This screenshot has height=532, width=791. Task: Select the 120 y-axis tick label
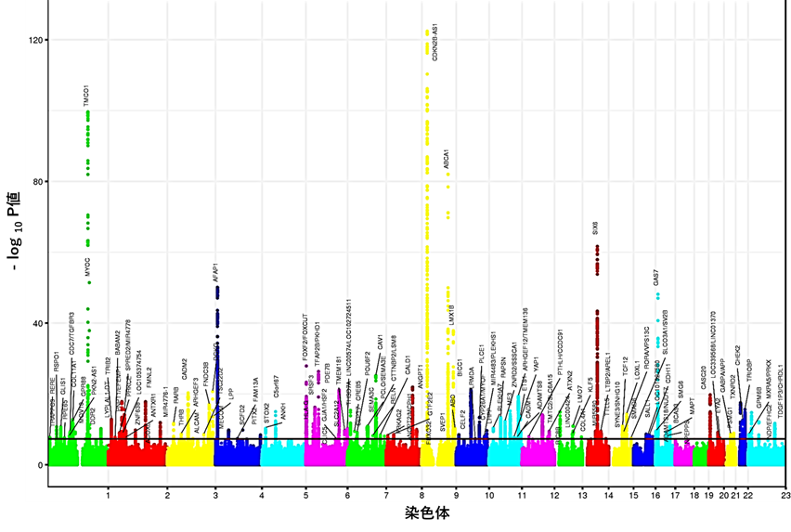[x=37, y=39]
